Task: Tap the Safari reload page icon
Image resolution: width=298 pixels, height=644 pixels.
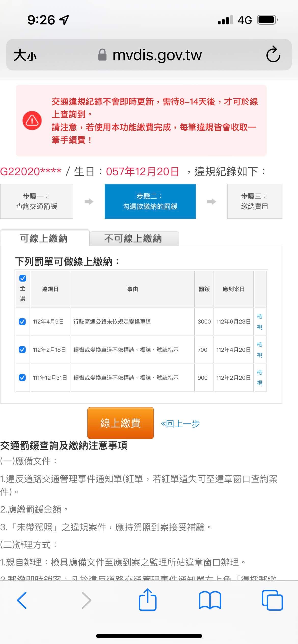Action: [x=273, y=54]
